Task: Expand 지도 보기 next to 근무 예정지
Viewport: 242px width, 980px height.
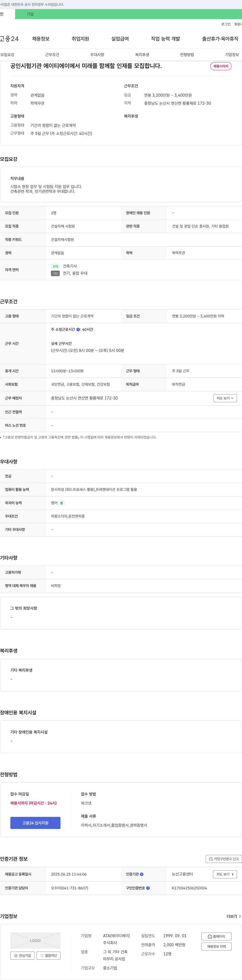Action: [225, 398]
